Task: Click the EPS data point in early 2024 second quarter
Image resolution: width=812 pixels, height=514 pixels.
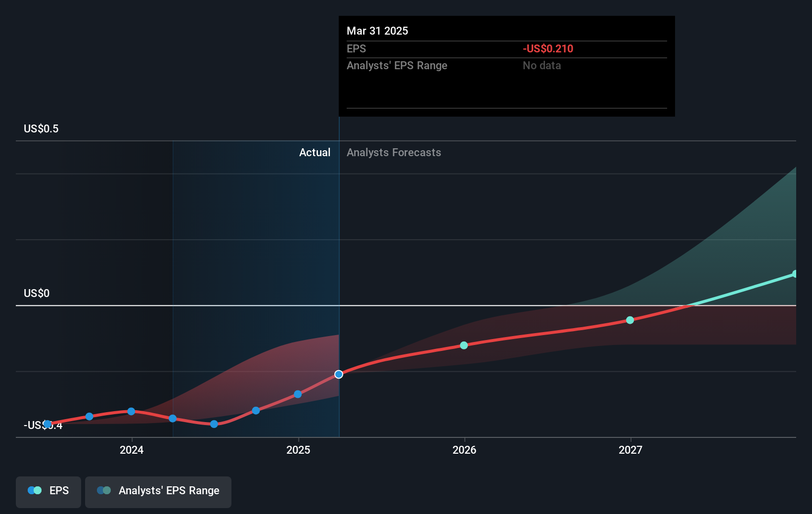Action: coord(173,419)
